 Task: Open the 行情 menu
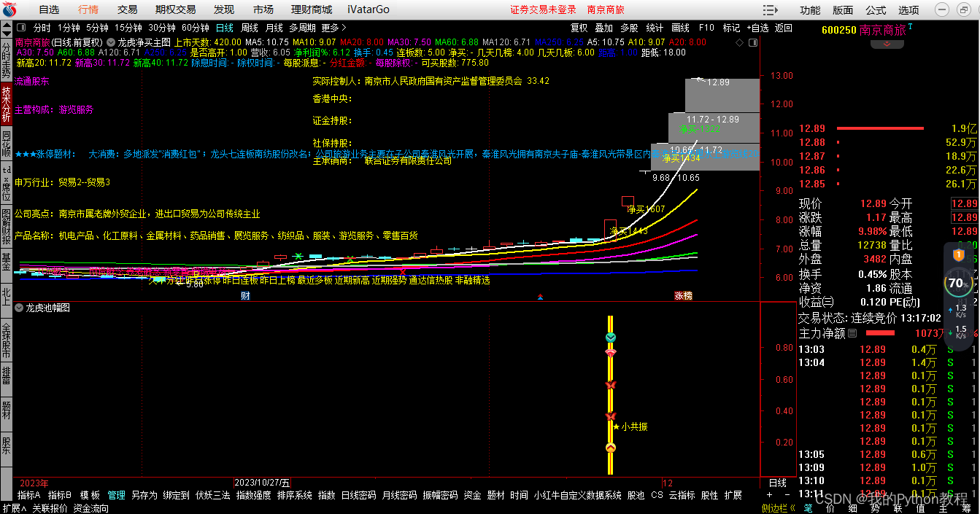coord(88,9)
